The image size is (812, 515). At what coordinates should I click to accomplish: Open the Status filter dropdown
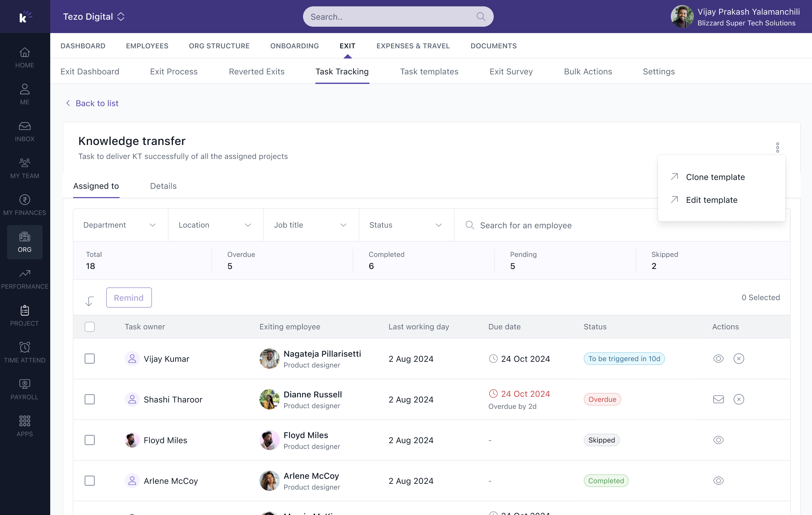[x=406, y=225]
